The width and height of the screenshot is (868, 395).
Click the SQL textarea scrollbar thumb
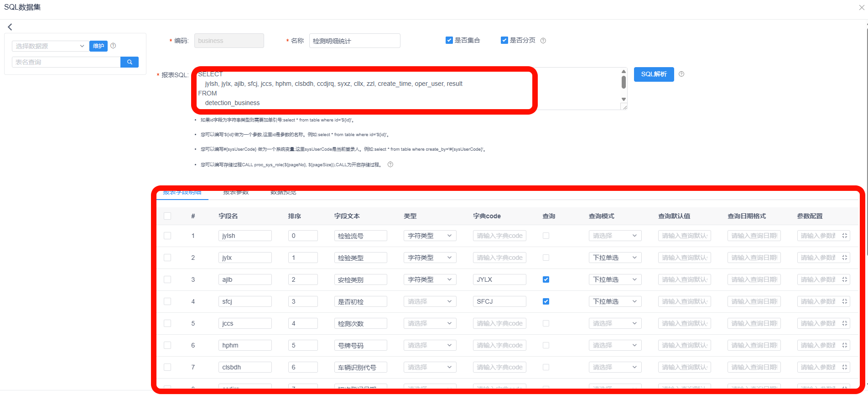coord(624,82)
